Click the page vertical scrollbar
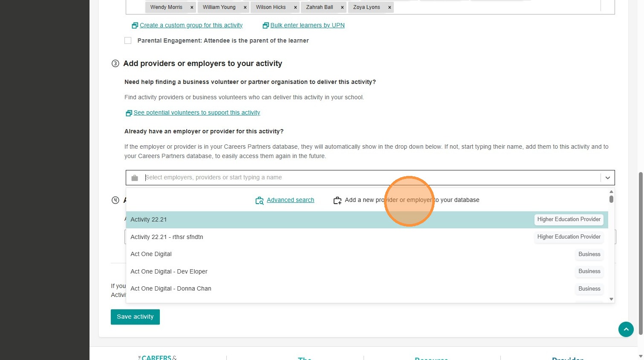The image size is (644, 360). pos(641,254)
